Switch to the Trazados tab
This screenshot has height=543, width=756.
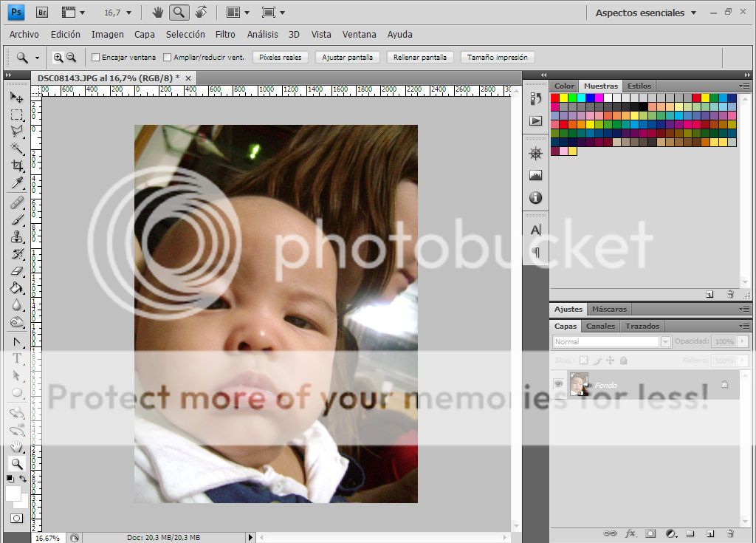tap(642, 327)
